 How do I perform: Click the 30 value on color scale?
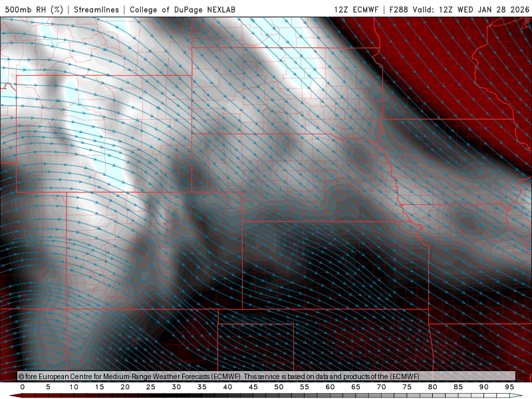(176, 387)
